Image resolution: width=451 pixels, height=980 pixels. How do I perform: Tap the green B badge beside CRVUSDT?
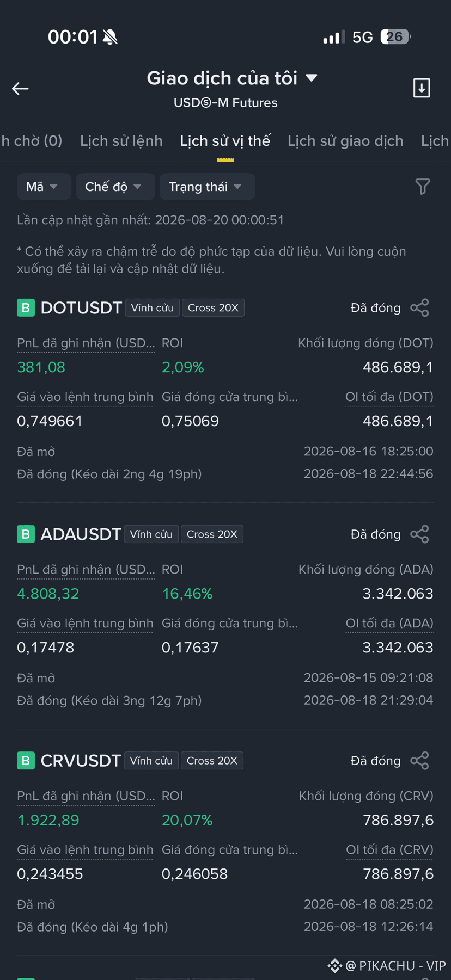tap(26, 760)
